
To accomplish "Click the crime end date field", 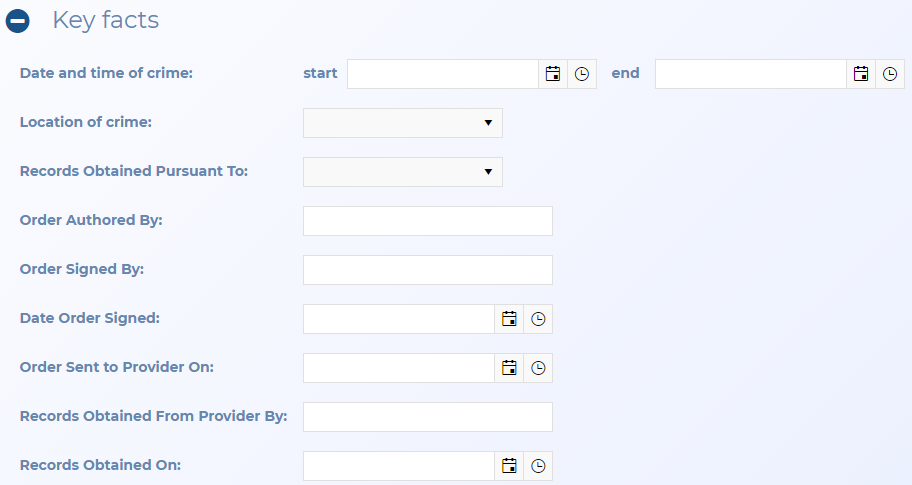I will [750, 74].
